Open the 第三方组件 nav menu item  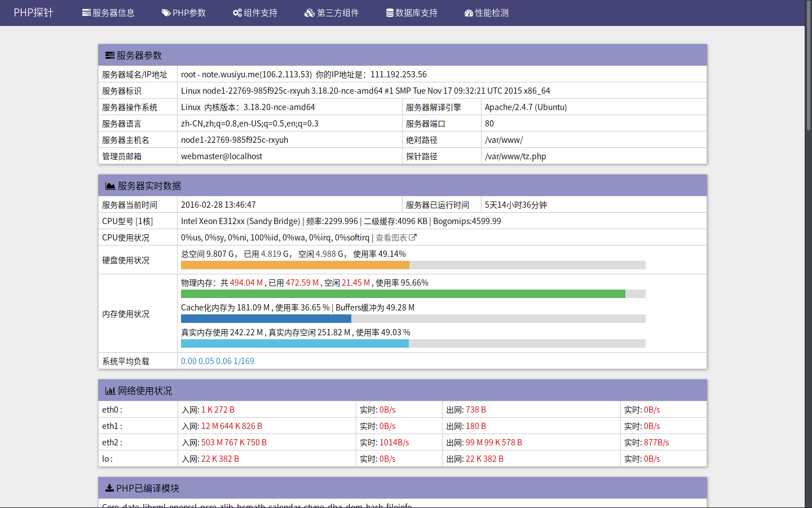(x=332, y=13)
